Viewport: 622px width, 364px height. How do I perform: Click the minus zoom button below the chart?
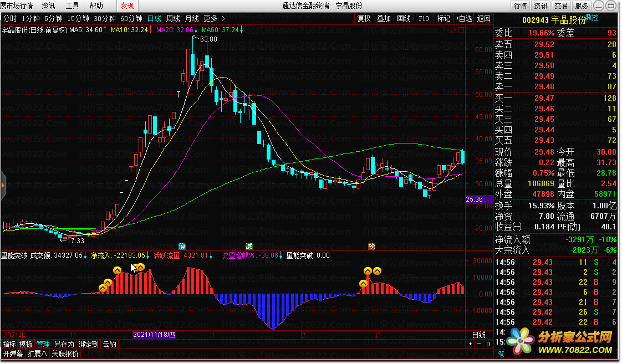tap(479, 344)
